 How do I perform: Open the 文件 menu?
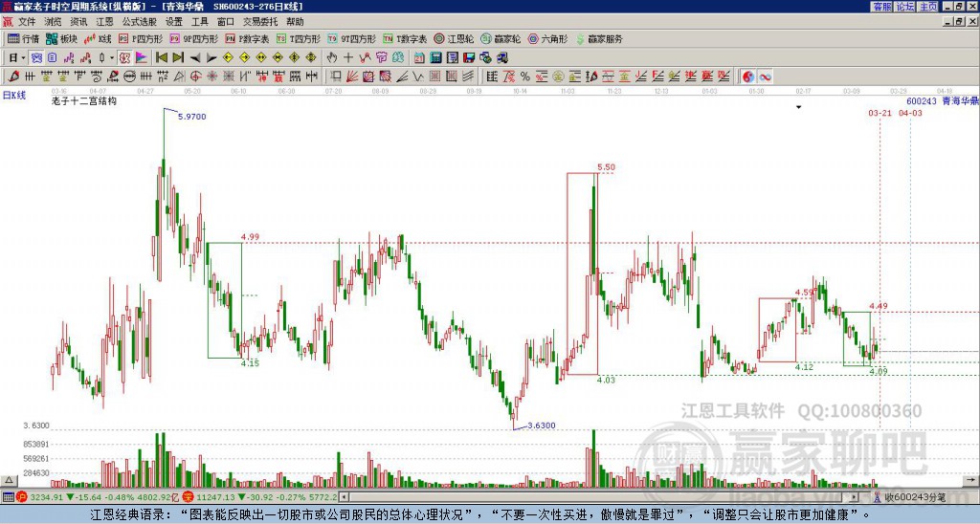27,22
